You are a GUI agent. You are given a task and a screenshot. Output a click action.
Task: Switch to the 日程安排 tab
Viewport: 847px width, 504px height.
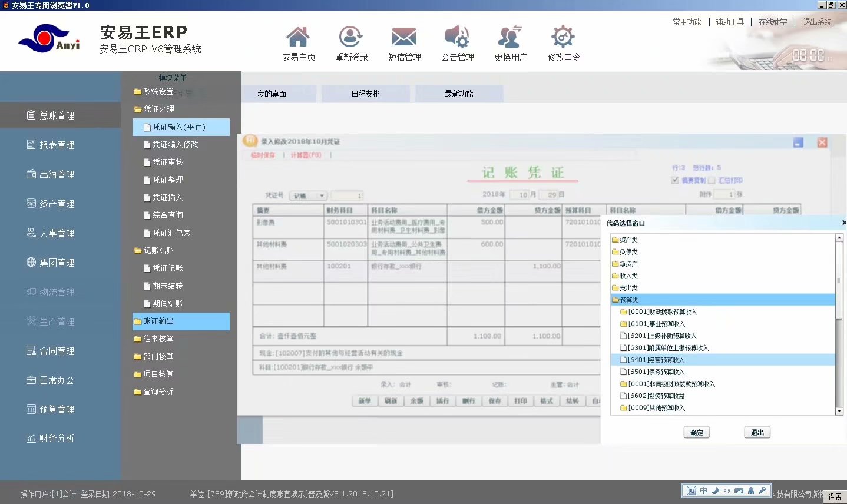click(x=366, y=94)
